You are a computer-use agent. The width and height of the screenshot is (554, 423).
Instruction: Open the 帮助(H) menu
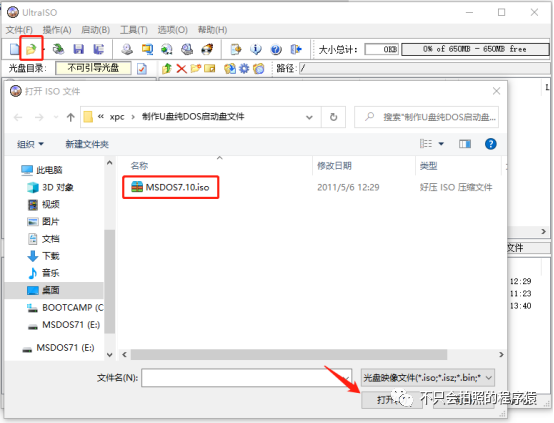(x=212, y=30)
